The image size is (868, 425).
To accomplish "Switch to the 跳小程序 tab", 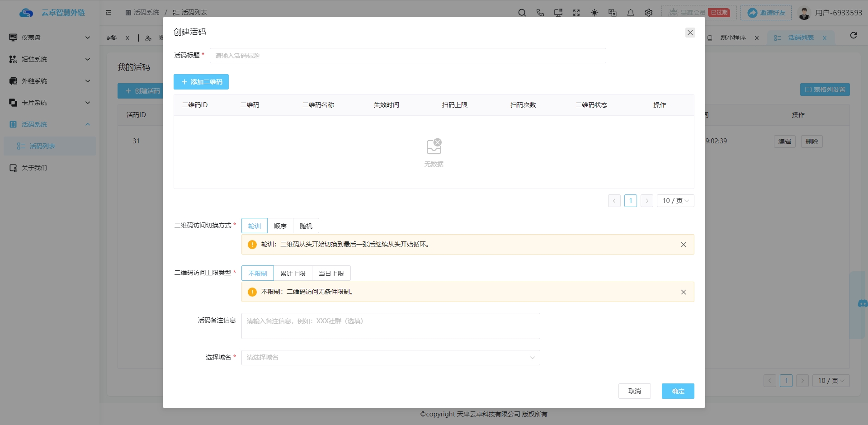I will tap(733, 38).
